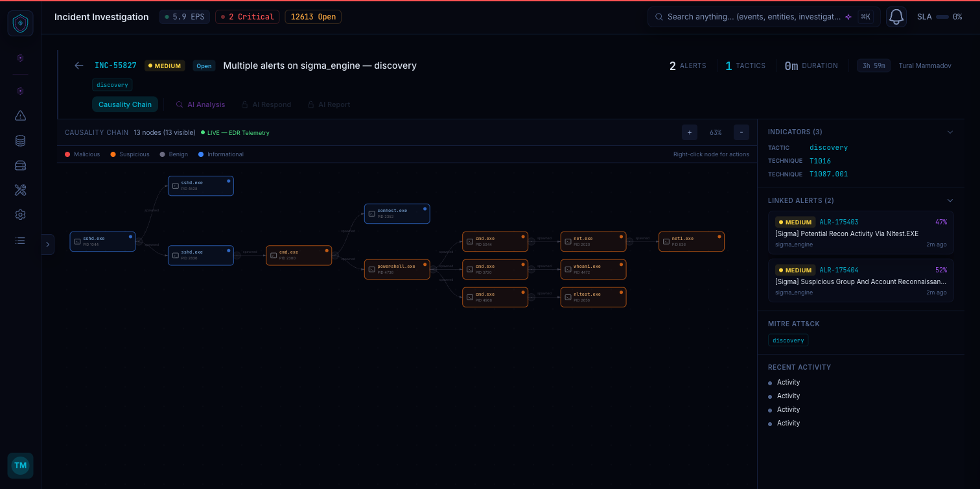
Task: Zoom out the graph with the minus button
Action: coord(741,132)
